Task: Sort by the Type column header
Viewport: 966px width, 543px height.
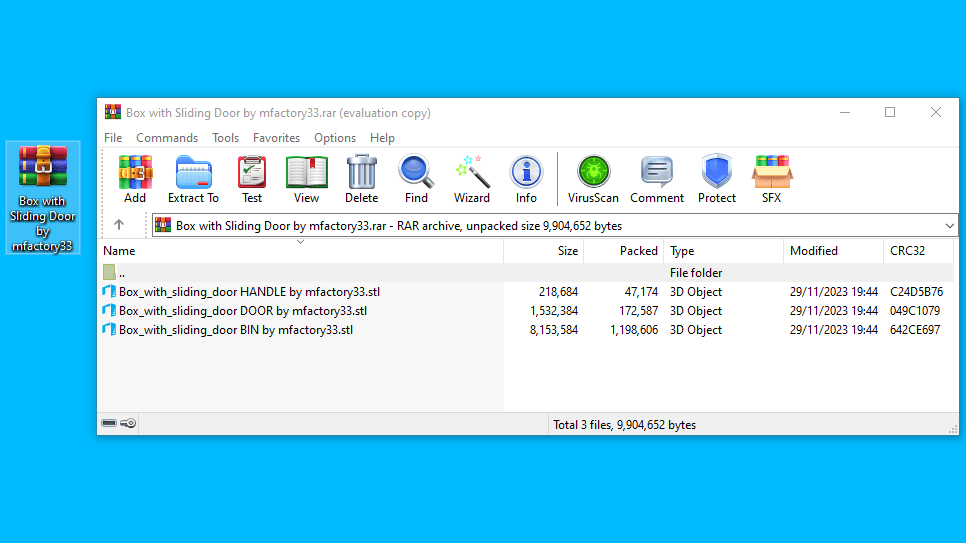Action: (723, 251)
